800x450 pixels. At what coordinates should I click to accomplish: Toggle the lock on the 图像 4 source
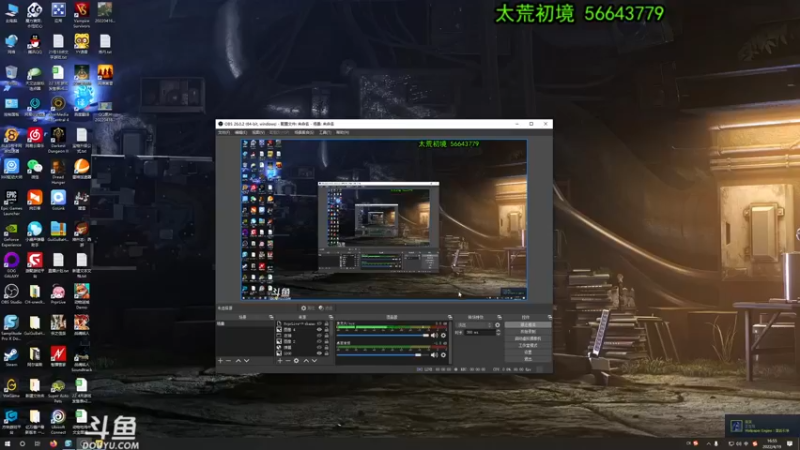tap(327, 330)
